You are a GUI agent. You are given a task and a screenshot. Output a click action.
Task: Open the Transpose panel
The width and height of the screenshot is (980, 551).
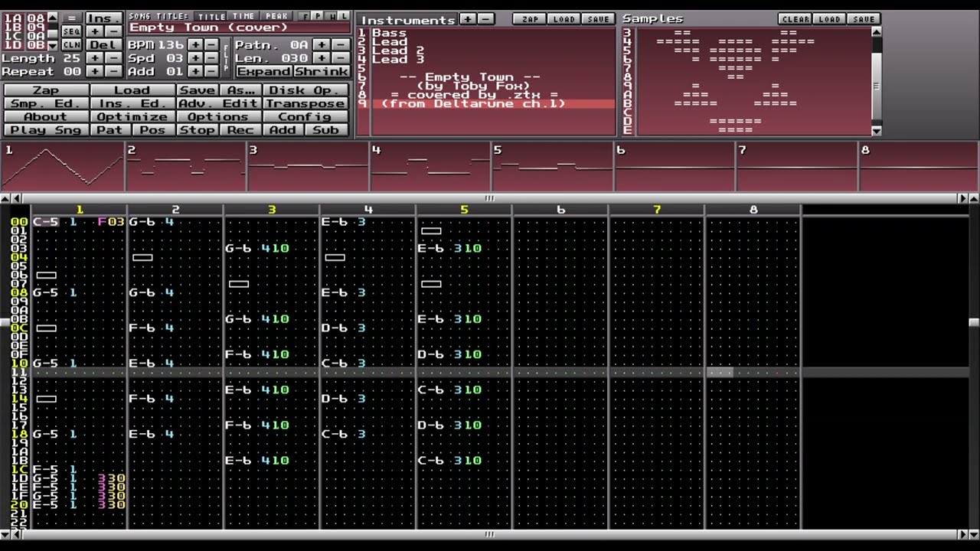(x=305, y=103)
